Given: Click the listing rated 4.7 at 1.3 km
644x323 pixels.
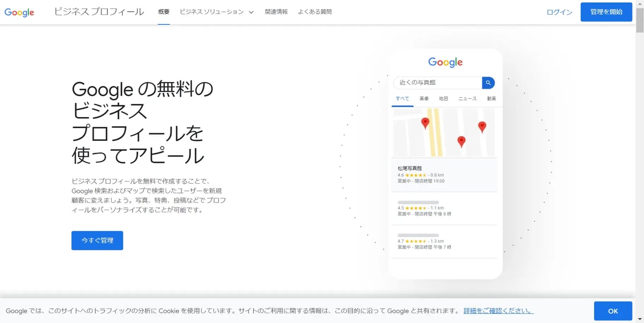Looking at the screenshot, I should pyautogui.click(x=444, y=242).
